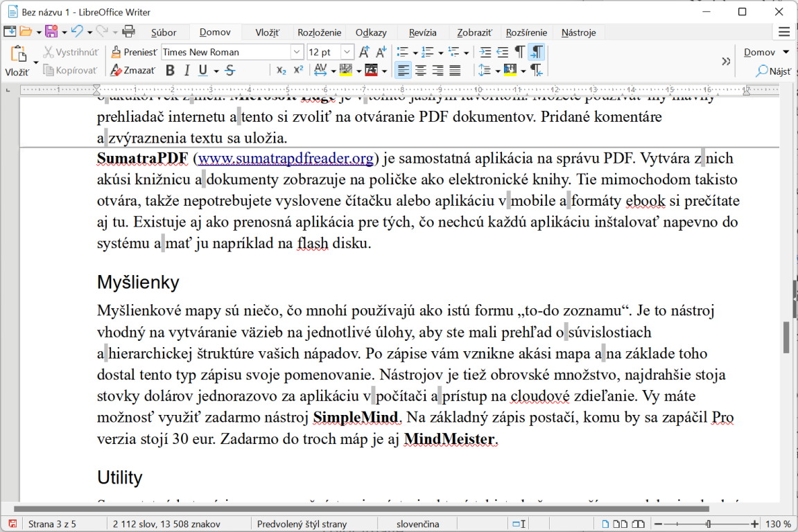Click the zoom slider in the status bar
This screenshot has height=532, width=798.
point(707,524)
